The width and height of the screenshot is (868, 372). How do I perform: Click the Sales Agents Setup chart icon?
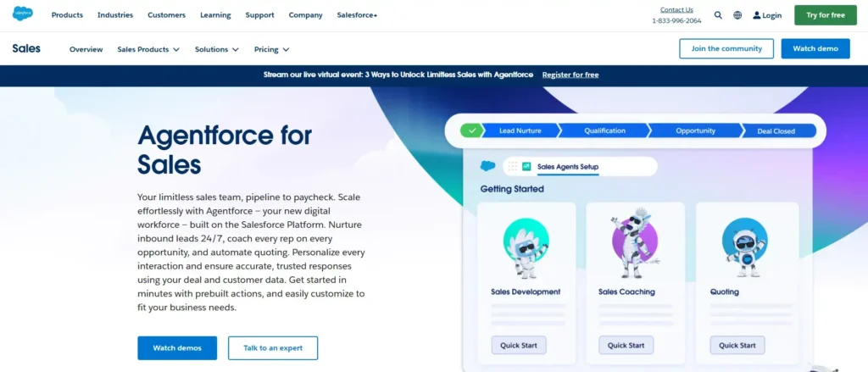click(x=526, y=166)
